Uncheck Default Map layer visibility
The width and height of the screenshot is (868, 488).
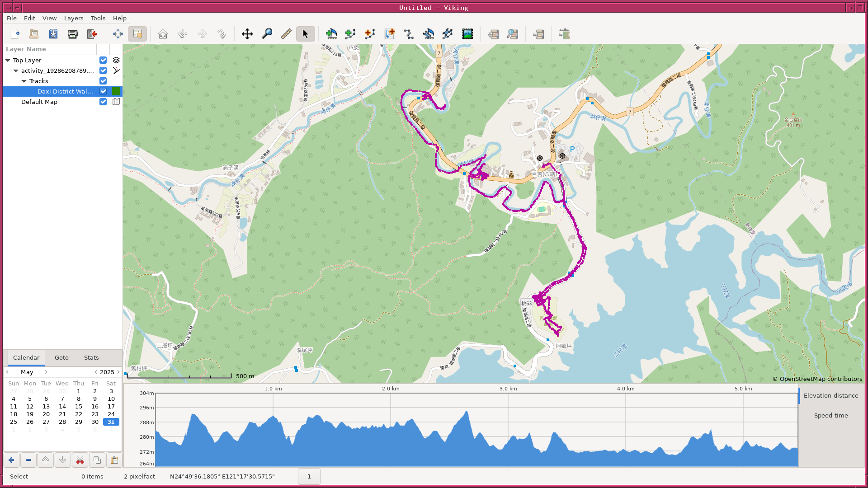[103, 102]
